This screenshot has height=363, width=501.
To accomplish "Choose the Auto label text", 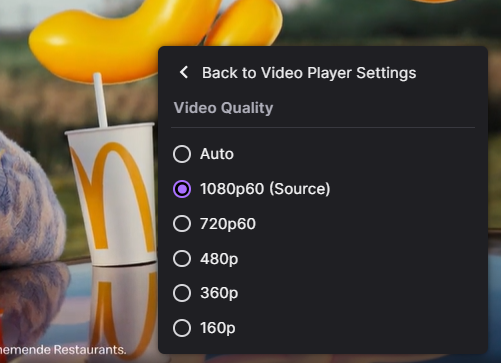I will 217,154.
